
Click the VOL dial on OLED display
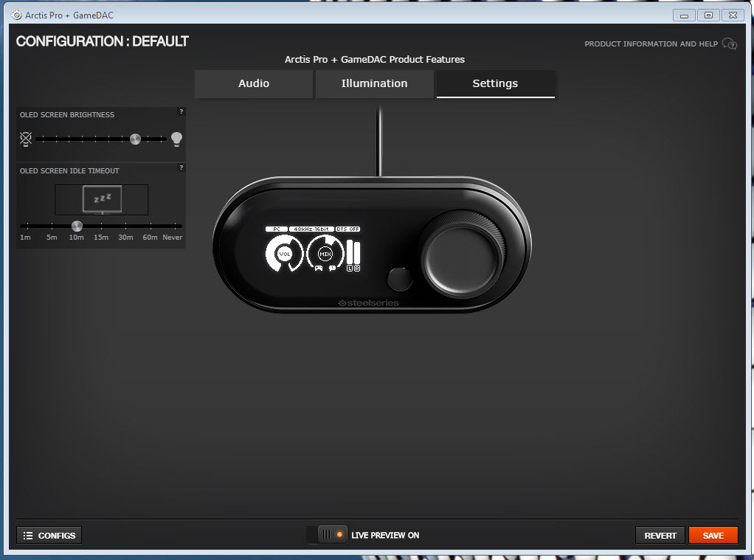click(x=285, y=254)
